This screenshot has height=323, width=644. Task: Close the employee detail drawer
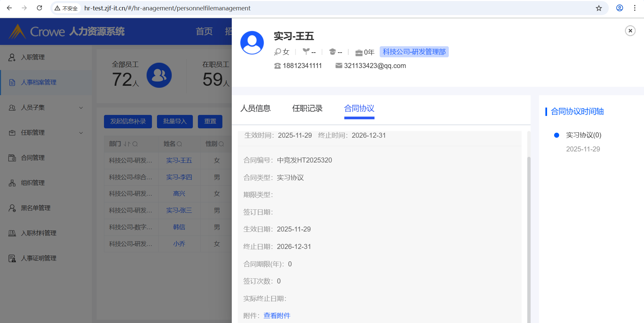tap(630, 31)
